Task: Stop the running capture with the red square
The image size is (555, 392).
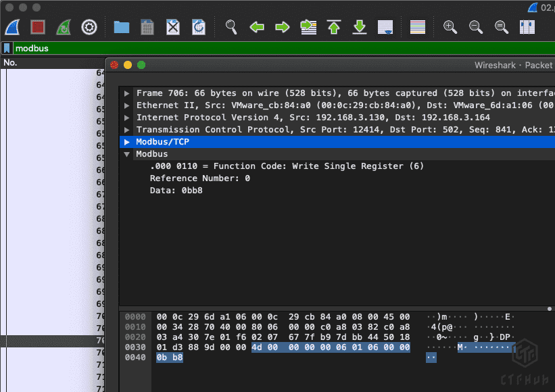Action: click(38, 27)
